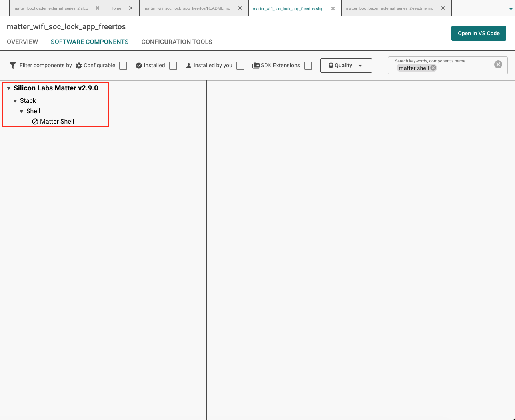Screen dimensions: 515x420
Task: Tick the Installed filter checkbox
Action: point(173,66)
